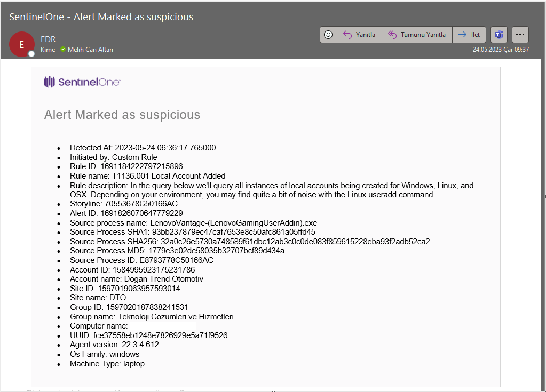The height and width of the screenshot is (392, 546).
Task: Click Site ID 1597019063957593014
Action: pyautogui.click(x=125, y=289)
